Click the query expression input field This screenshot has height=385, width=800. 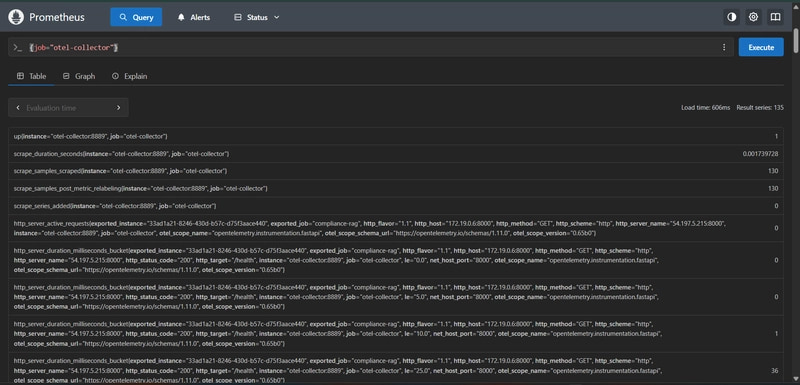click(x=371, y=47)
